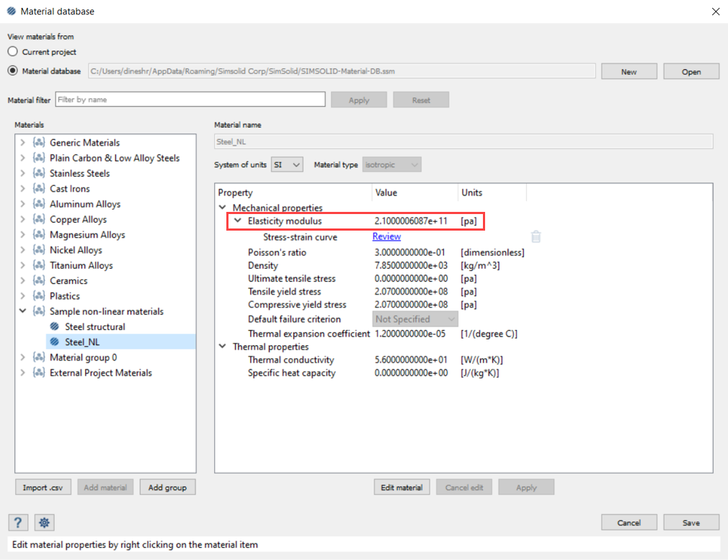Click the Aluminum Alloys group icon

coord(39,204)
